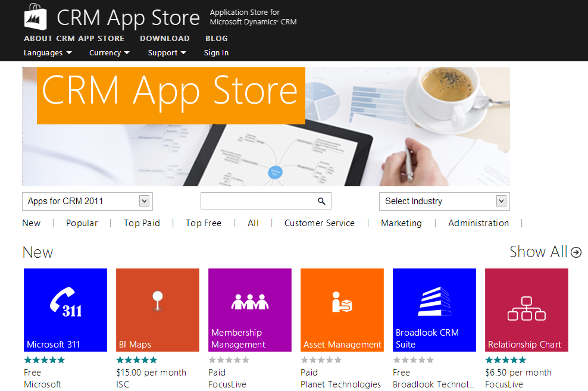Open the Download menu item

coord(165,39)
